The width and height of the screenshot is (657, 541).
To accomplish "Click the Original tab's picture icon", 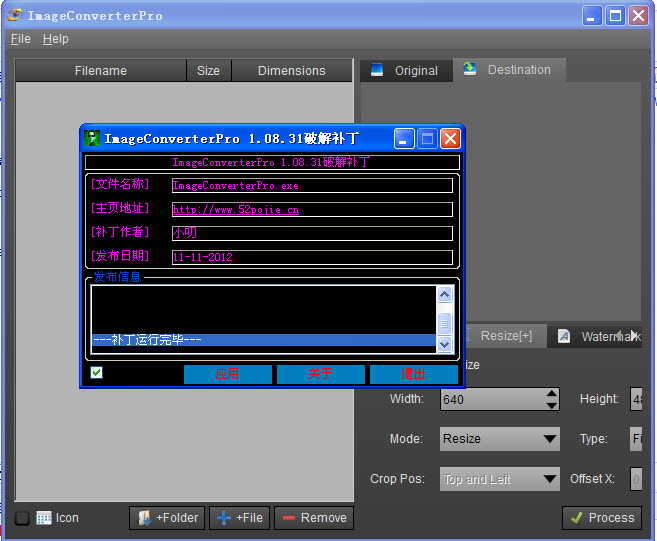I will pyautogui.click(x=377, y=70).
